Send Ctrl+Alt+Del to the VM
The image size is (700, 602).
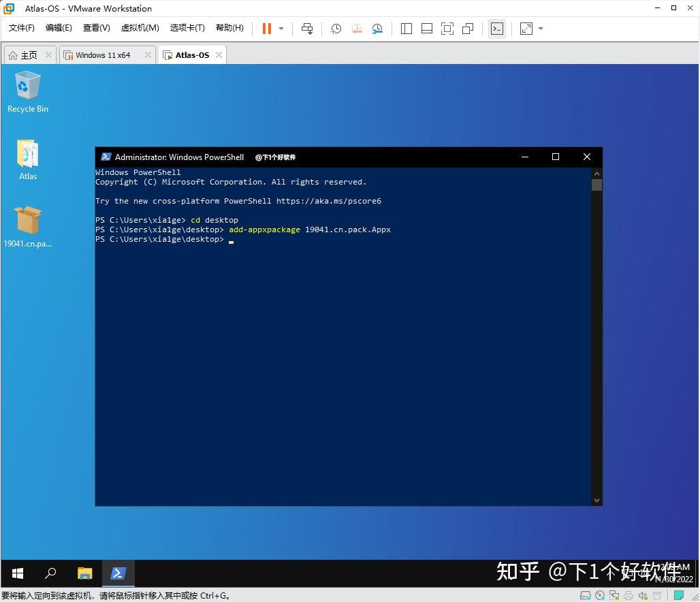[x=307, y=29]
